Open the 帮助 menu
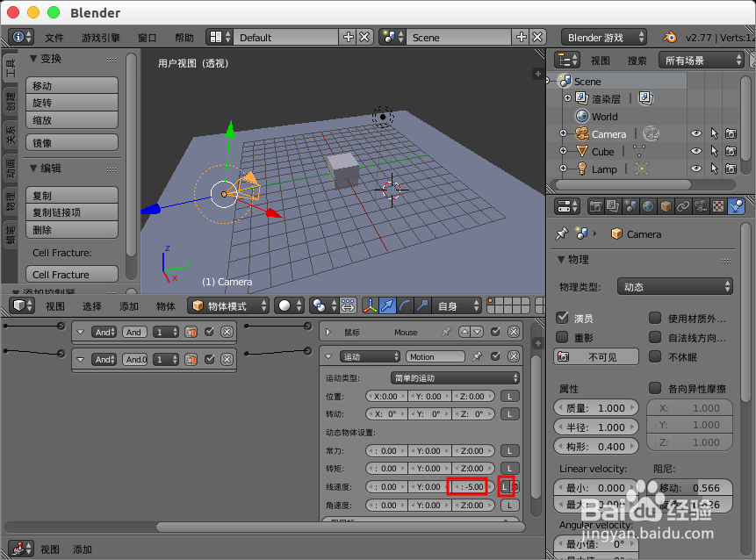The image size is (756, 560). [x=184, y=38]
